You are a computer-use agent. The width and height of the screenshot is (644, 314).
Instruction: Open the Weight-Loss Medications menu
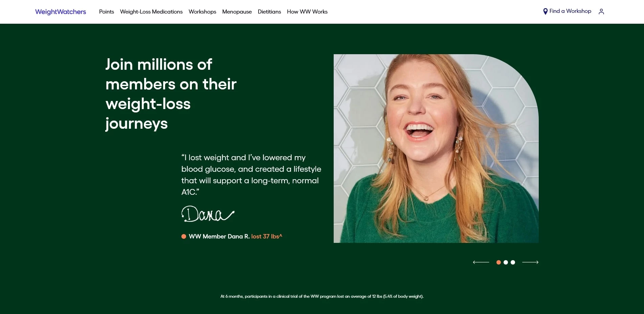tap(151, 12)
